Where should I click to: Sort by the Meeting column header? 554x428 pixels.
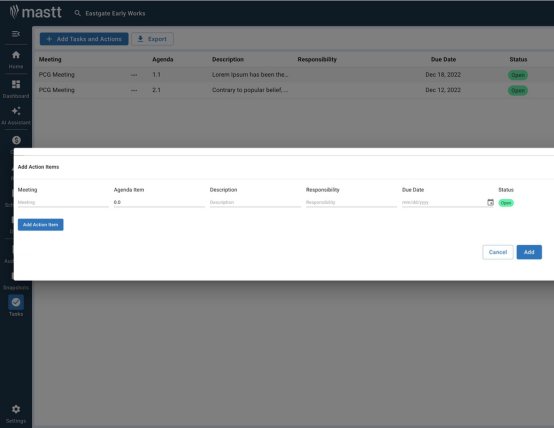click(50, 59)
